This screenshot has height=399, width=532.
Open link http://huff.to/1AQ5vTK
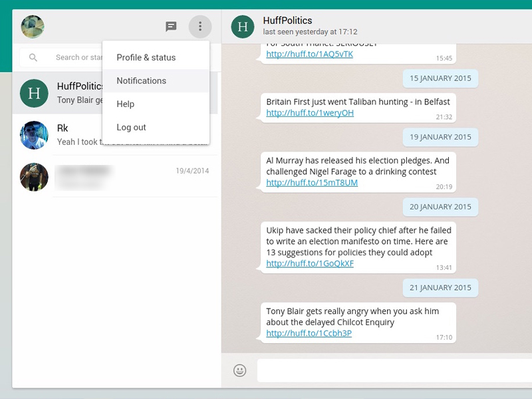pos(309,55)
